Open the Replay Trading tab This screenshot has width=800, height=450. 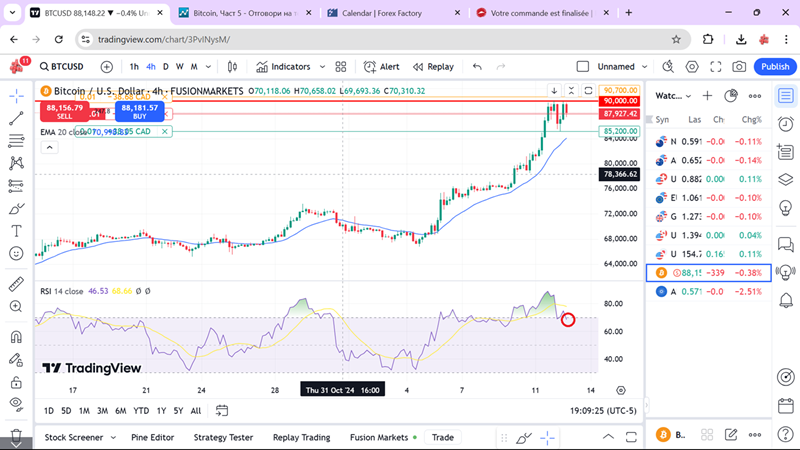[302, 438]
